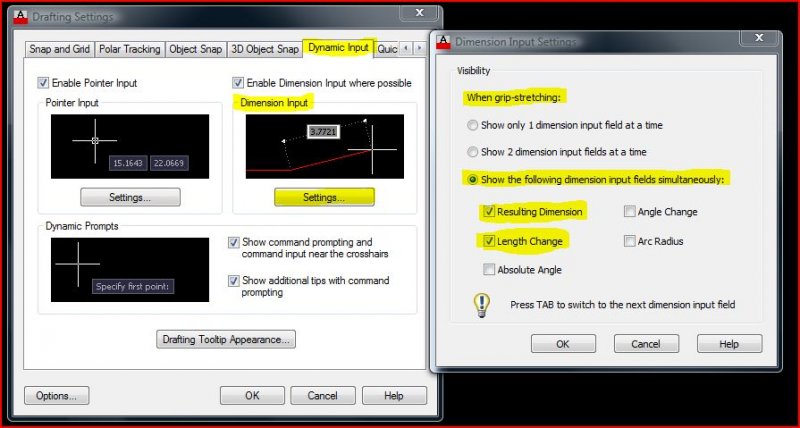Screen dimensions: 800x428
Task: Click the 'When grip-stretching:' label
Action: click(x=513, y=97)
